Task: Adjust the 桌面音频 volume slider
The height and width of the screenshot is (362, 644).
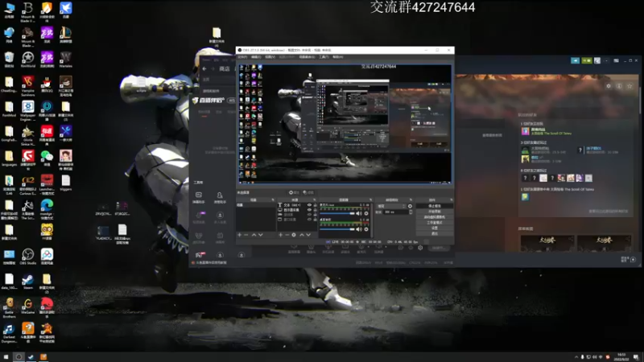Action: (337, 229)
